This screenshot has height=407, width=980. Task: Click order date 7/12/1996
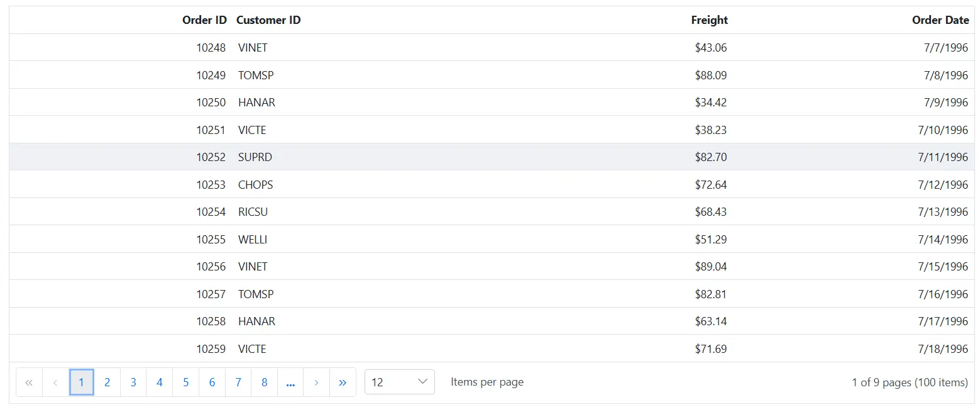[943, 185]
